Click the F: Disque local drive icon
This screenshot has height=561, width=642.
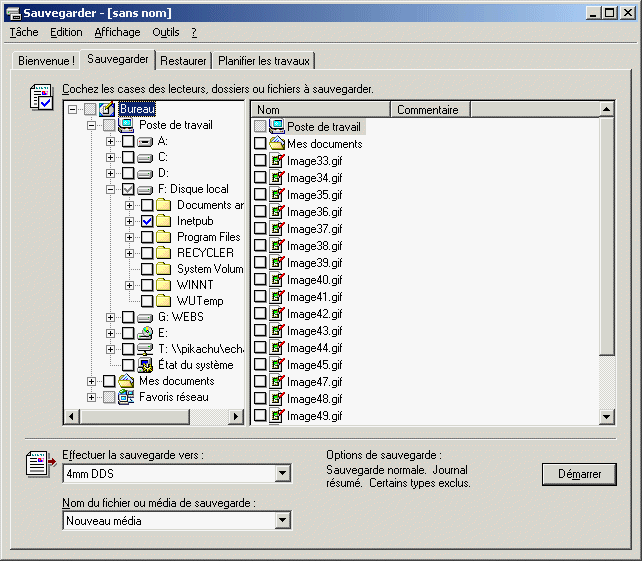coord(145,189)
